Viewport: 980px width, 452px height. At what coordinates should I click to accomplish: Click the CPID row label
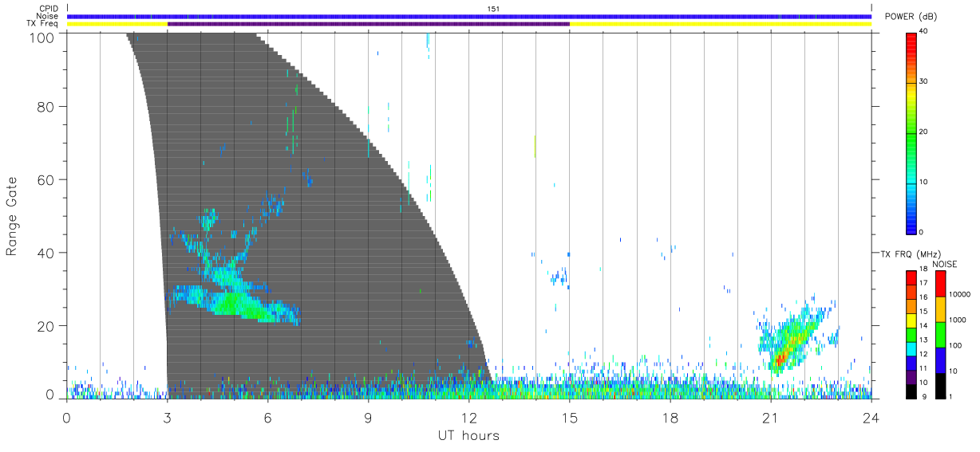click(49, 9)
